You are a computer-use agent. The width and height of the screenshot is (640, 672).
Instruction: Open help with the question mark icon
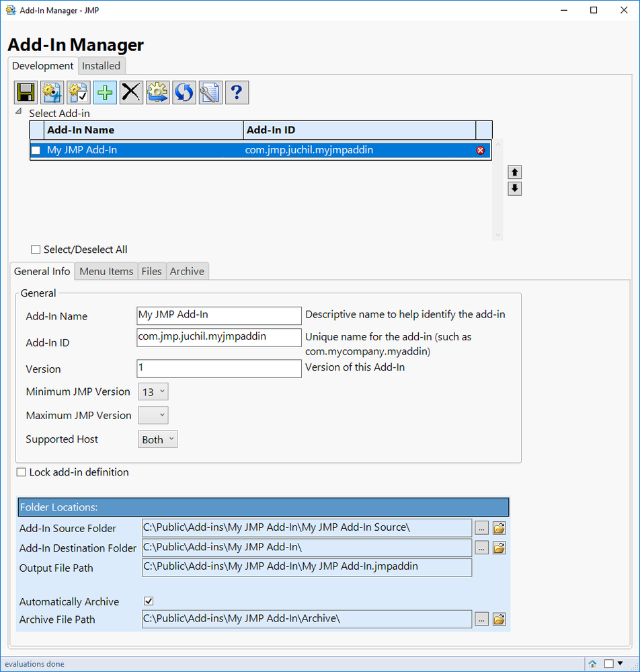(237, 92)
